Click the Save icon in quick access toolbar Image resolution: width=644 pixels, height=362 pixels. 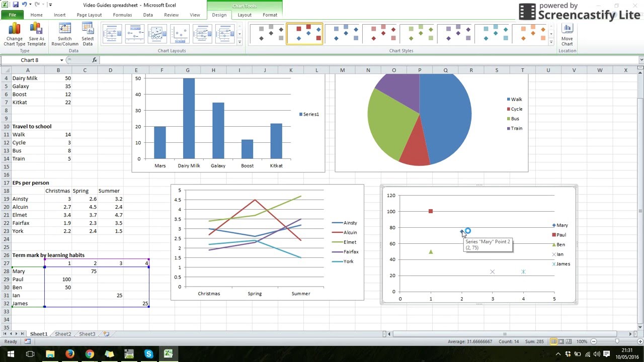pyautogui.click(x=16, y=5)
